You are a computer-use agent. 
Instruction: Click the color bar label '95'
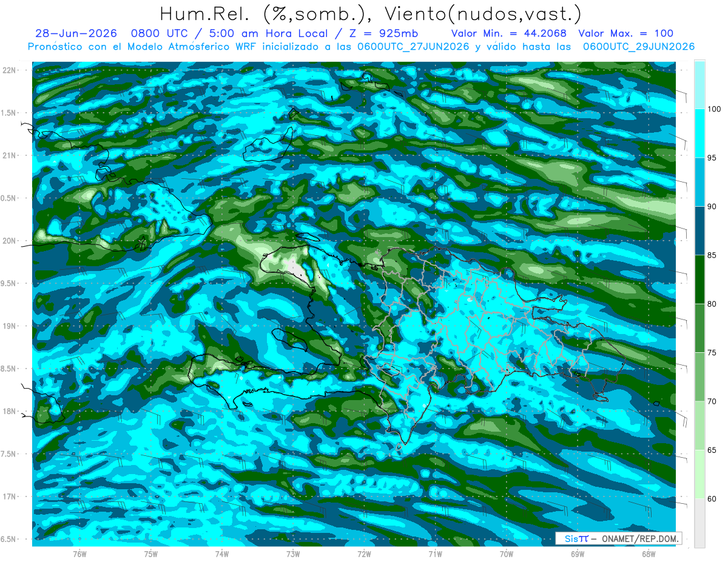click(x=712, y=158)
